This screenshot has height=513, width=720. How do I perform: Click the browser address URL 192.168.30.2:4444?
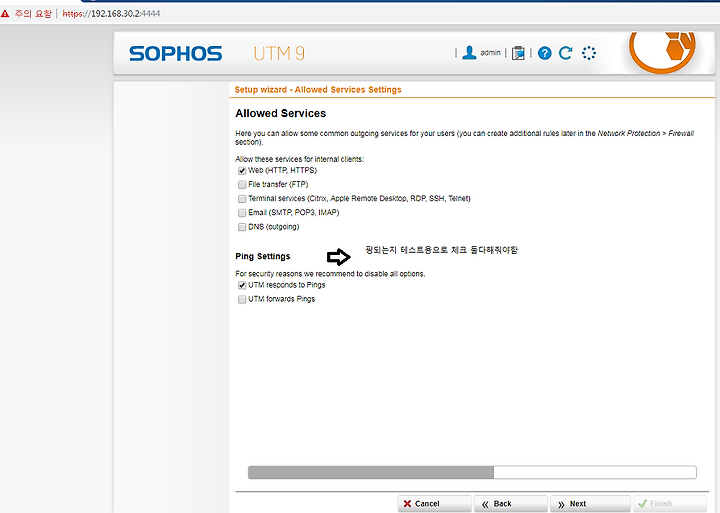pyautogui.click(x=111, y=14)
